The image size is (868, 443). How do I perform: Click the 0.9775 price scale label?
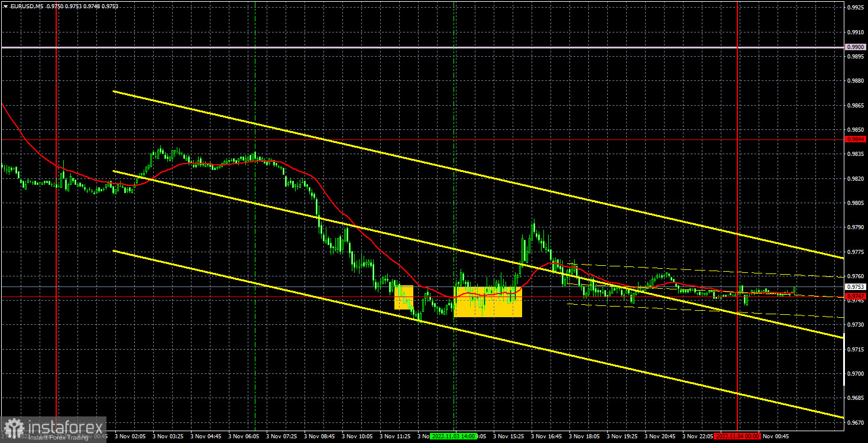[856, 252]
